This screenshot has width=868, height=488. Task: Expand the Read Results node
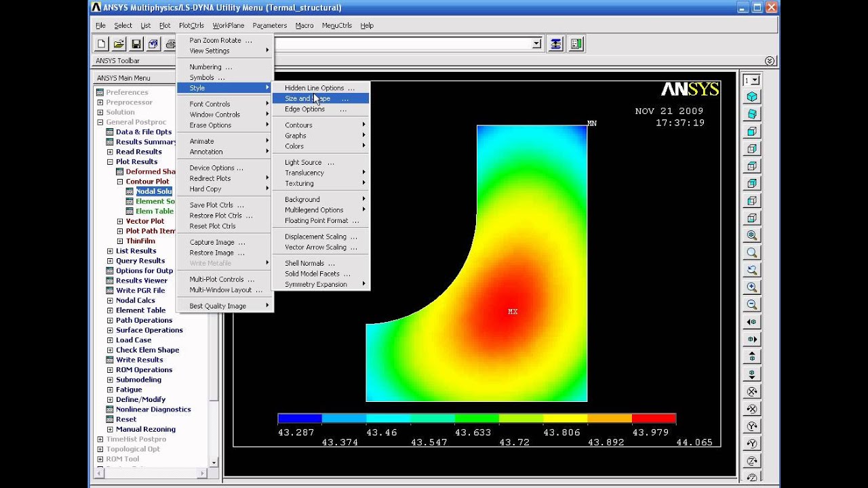click(x=110, y=152)
